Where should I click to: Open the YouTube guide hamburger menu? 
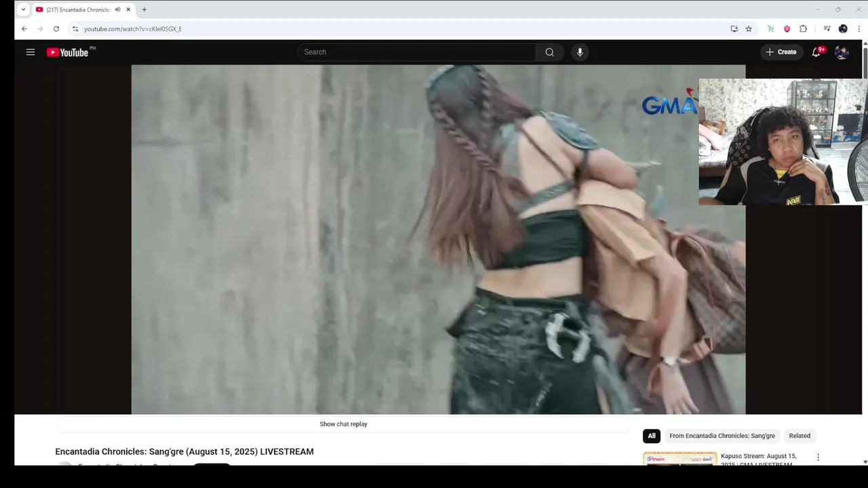tap(31, 52)
